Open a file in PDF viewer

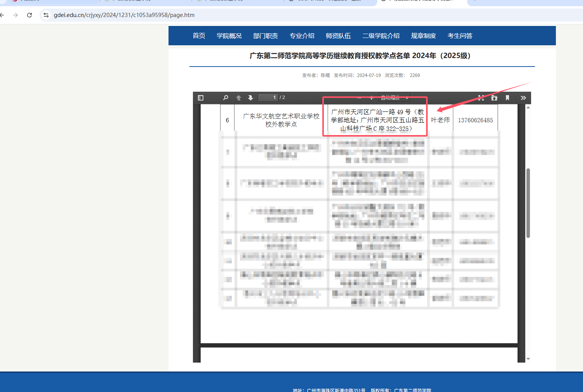pos(494,98)
